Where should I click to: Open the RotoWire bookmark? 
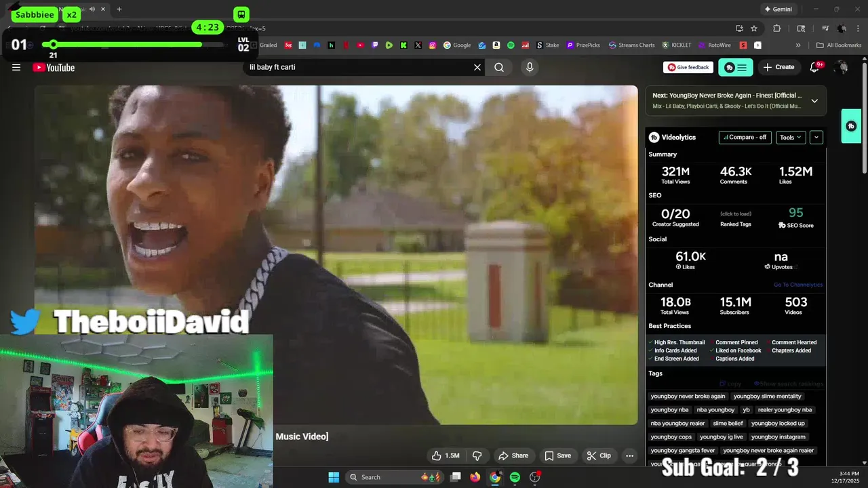coord(714,45)
